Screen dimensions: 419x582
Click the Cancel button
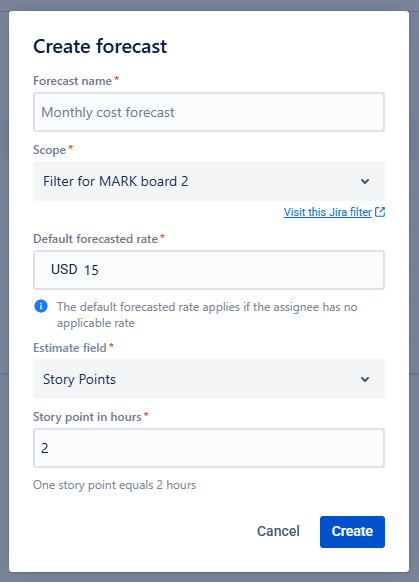(x=278, y=531)
